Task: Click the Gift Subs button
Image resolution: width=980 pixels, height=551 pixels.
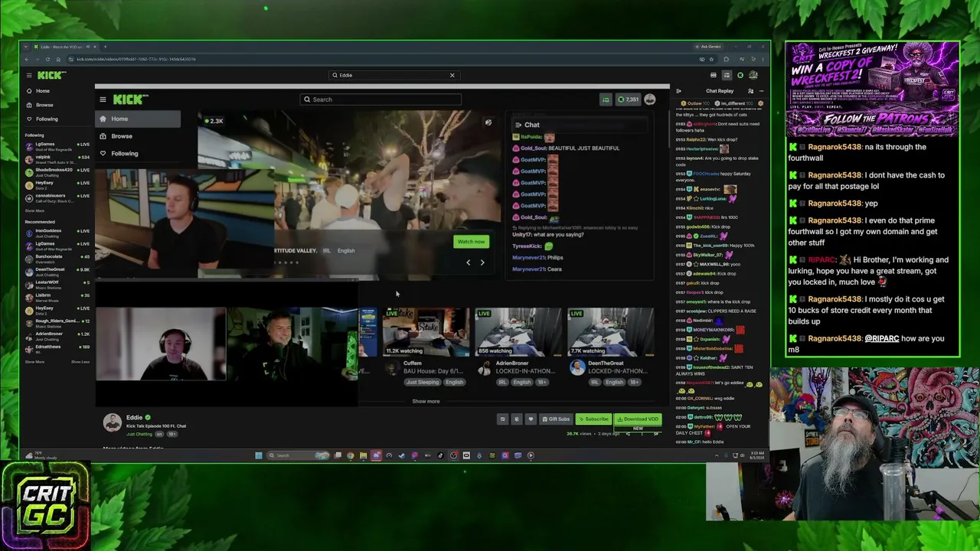Action: [x=556, y=419]
